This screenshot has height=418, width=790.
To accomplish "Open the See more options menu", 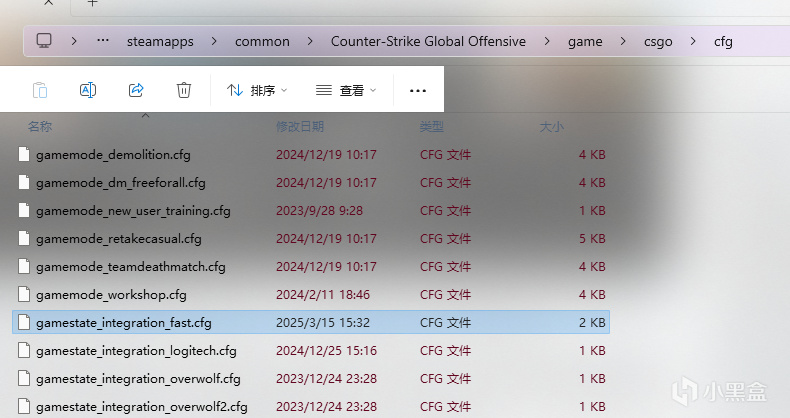I will click(x=418, y=91).
